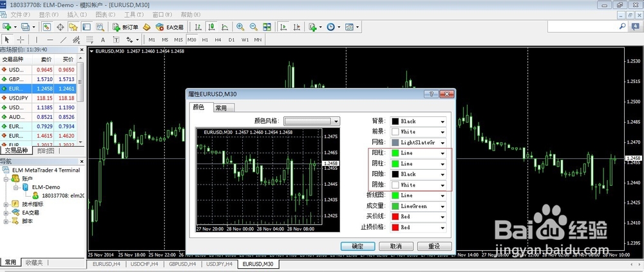The image size is (644, 272).
Task: Select the equidistant channel tool
Action: pyautogui.click(x=77, y=40)
